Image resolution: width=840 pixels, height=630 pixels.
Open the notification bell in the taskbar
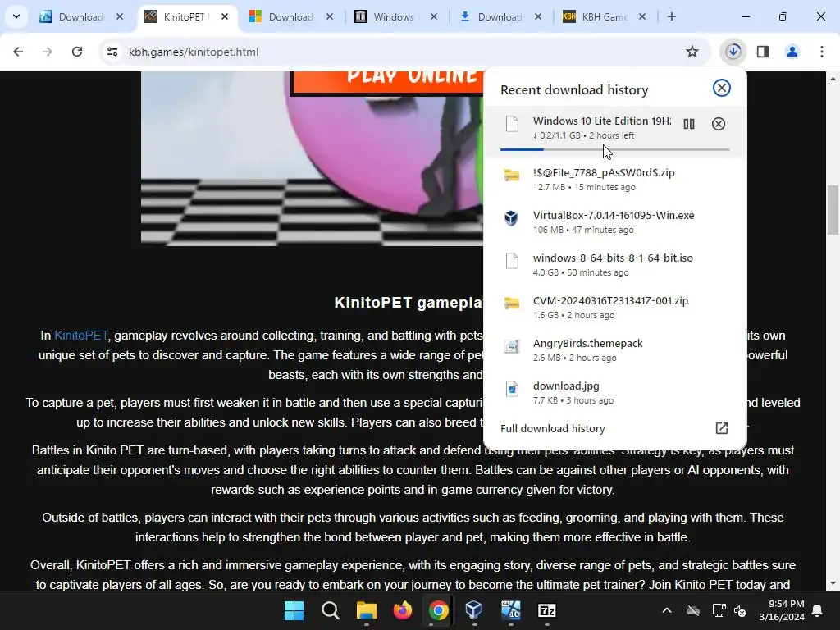click(818, 610)
